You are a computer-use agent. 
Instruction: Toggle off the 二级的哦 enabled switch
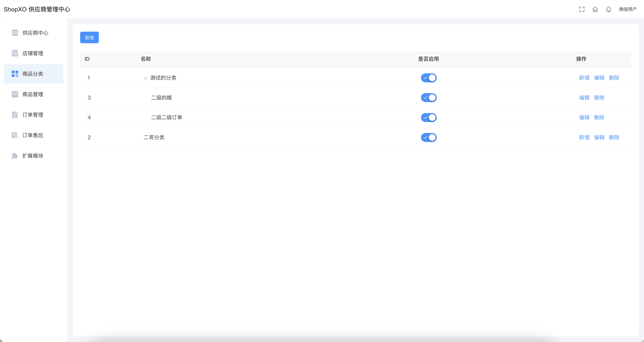428,98
